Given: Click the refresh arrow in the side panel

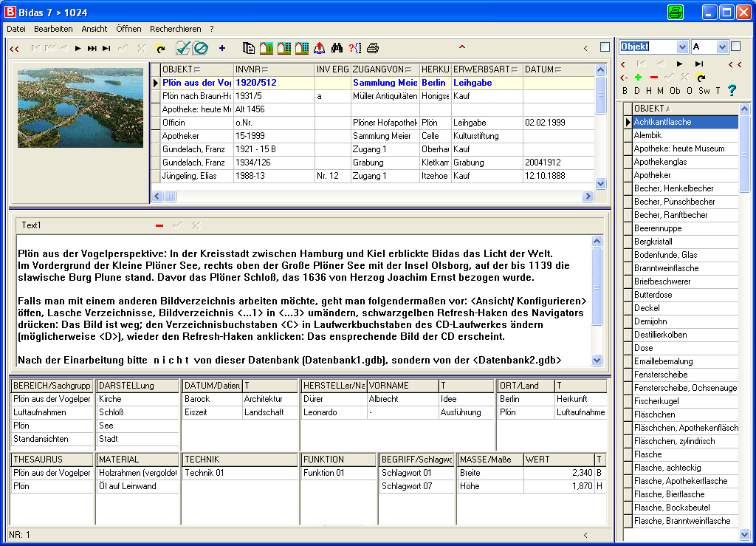Looking at the screenshot, I should 701,77.
